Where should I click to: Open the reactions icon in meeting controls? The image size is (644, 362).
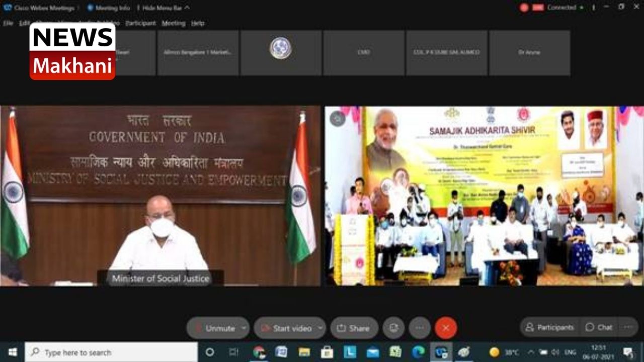coord(393,328)
